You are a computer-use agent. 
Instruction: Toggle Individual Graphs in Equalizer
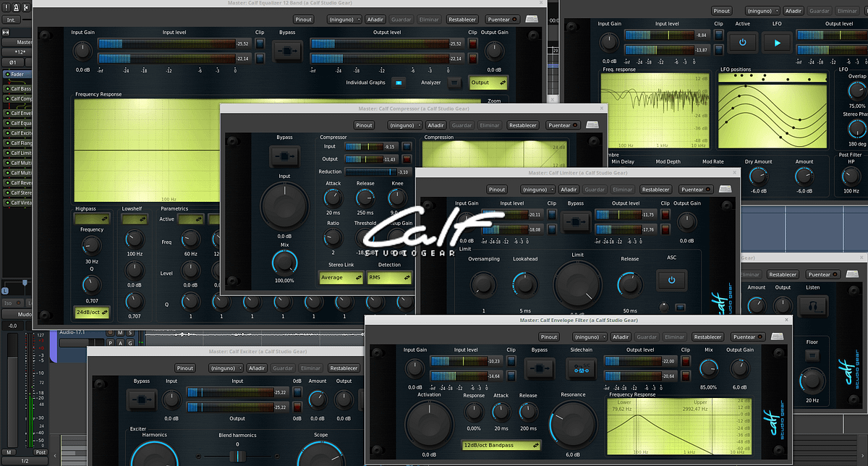[x=398, y=82]
